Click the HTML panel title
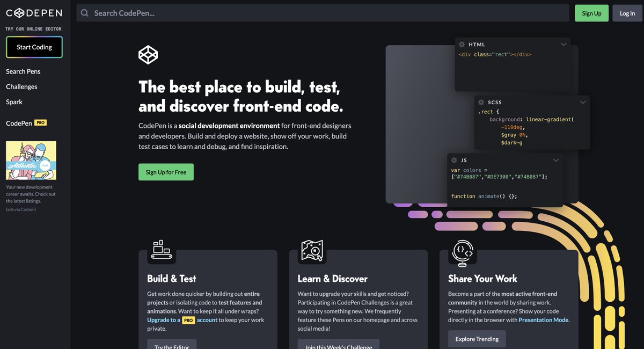 click(477, 45)
